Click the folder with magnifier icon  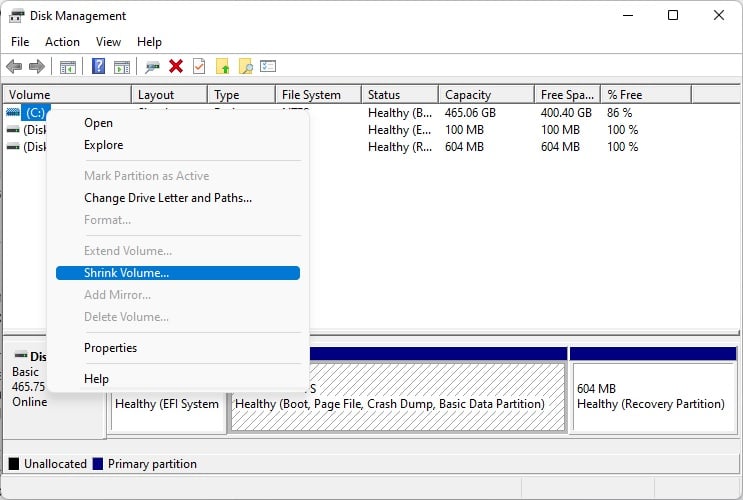point(245,67)
